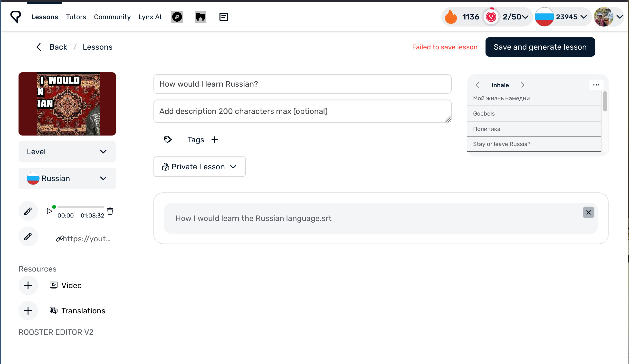This screenshot has height=364, width=629.
Task: Delete the audio with trash icon
Action: coord(110,211)
